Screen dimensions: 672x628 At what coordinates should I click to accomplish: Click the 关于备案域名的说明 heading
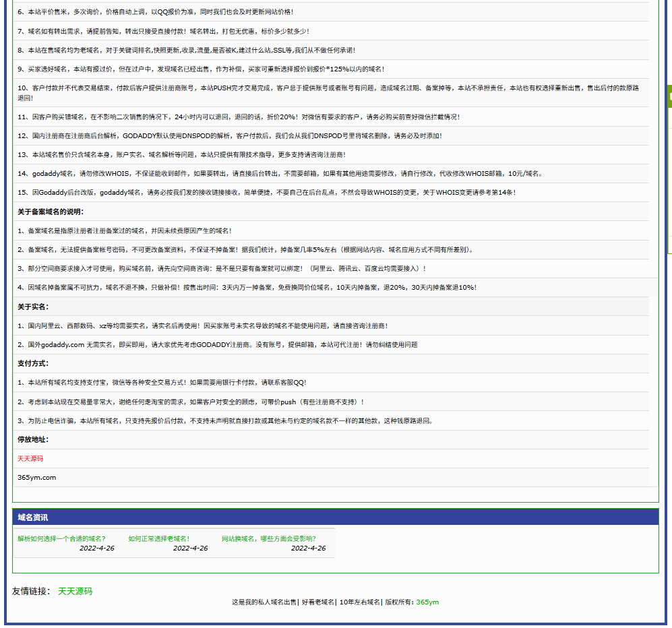51,212
